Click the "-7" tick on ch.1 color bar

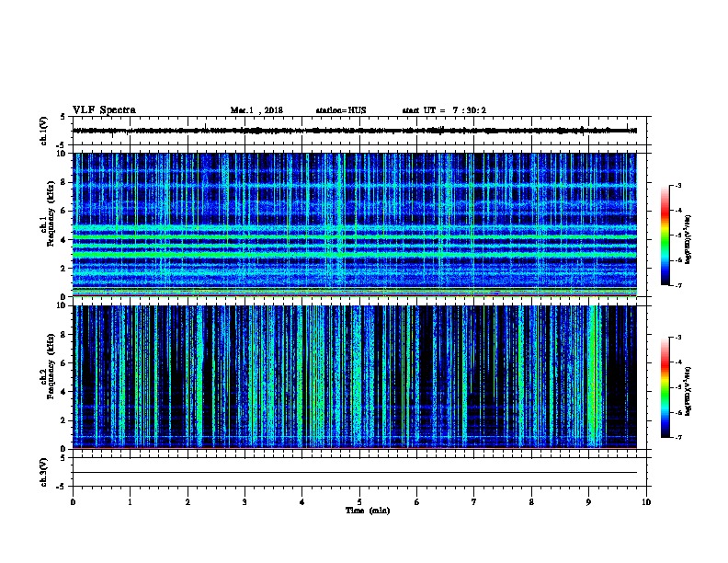click(x=677, y=285)
